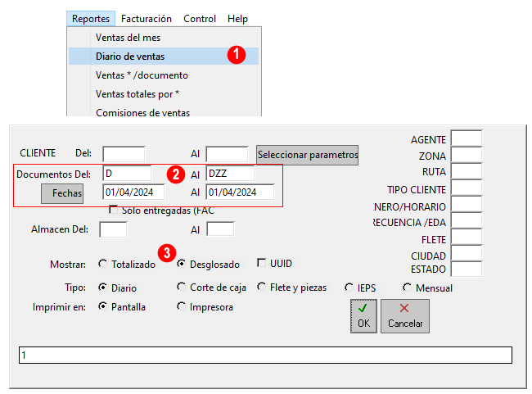Click the Cliente Del input field
The height and width of the screenshot is (394, 532).
click(124, 153)
